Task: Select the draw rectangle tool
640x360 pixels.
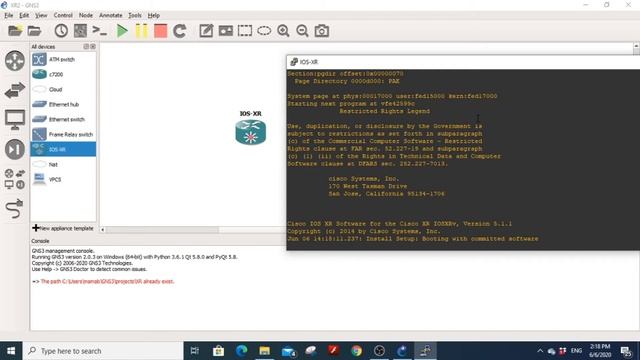Action: [245, 31]
